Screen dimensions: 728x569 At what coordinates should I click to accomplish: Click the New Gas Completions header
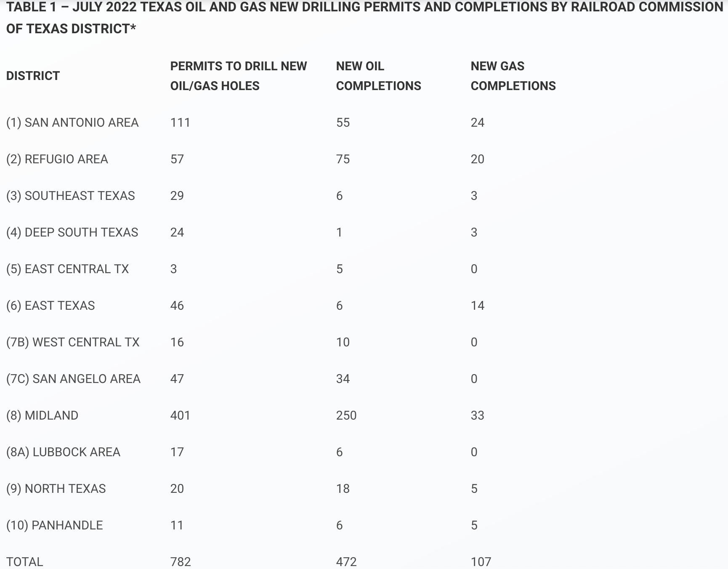pyautogui.click(x=513, y=76)
